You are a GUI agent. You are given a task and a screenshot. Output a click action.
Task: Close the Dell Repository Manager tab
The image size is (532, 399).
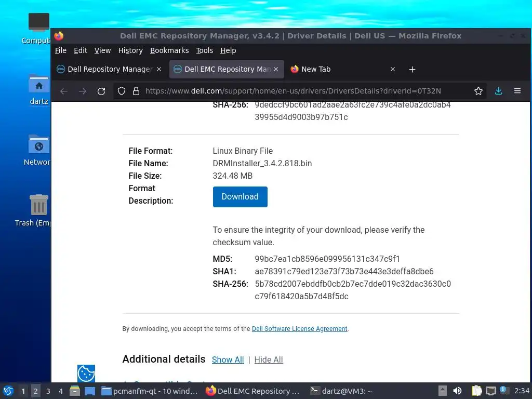coord(159,69)
